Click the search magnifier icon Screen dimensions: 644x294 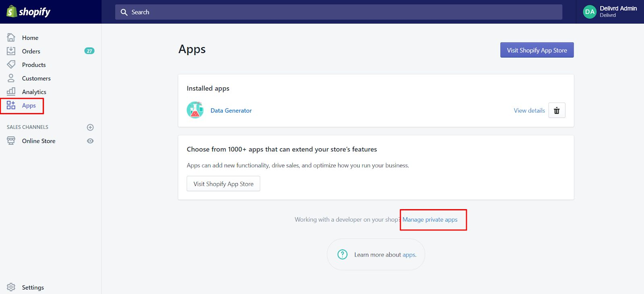(x=124, y=12)
